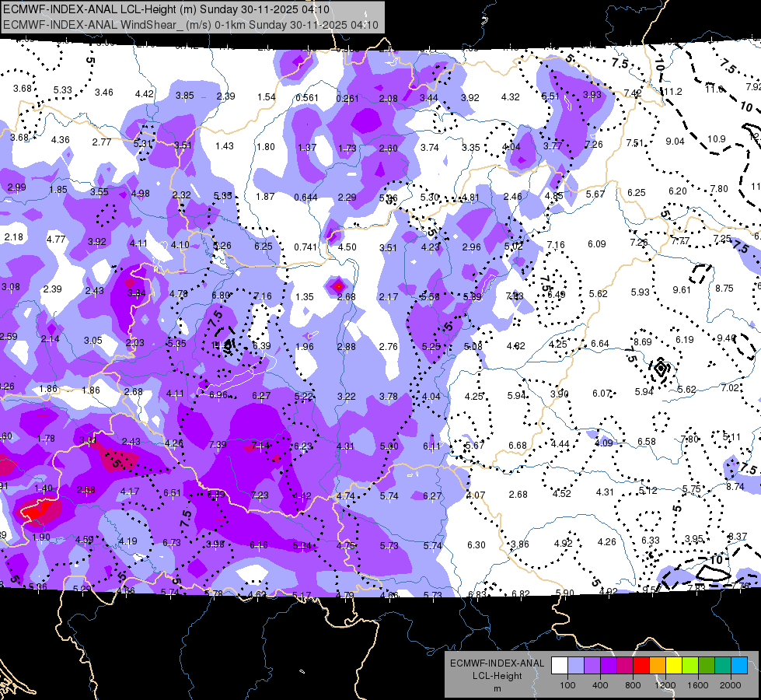Click the wind shear value 4.09
Screen dimensions: 761x700
604,443
